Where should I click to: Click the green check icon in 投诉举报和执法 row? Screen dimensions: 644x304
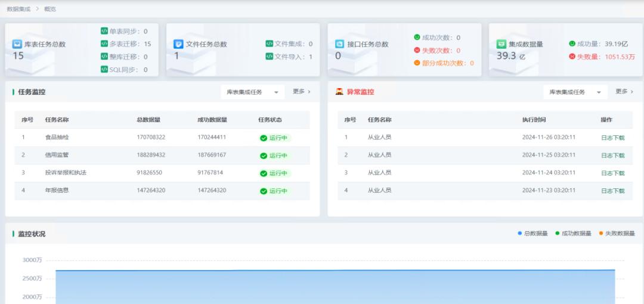[x=264, y=173]
